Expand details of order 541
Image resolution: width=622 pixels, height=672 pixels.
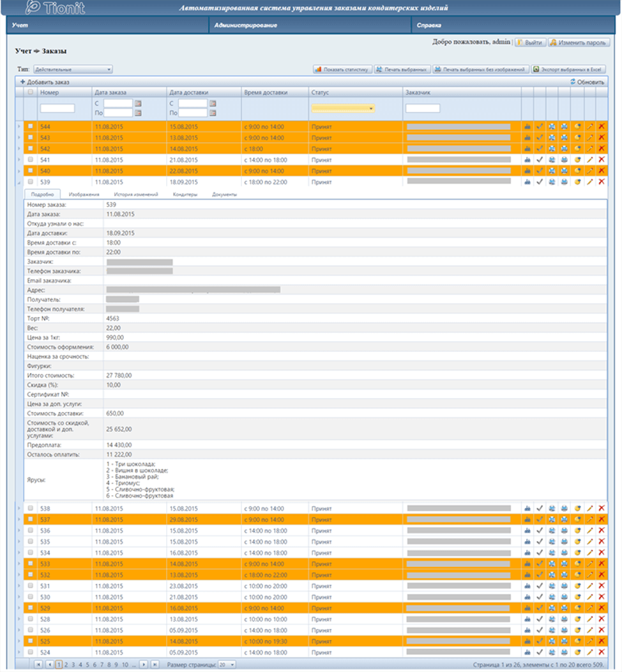point(19,160)
